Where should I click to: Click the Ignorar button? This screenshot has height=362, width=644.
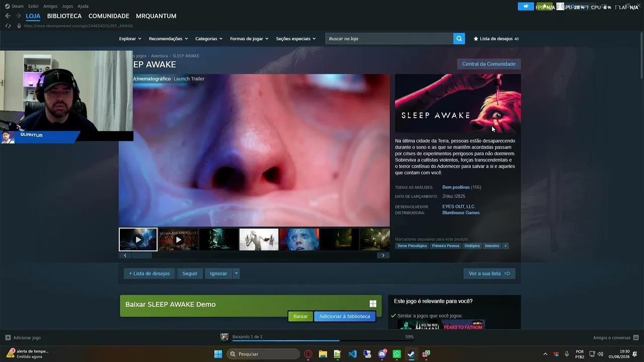coord(218,274)
